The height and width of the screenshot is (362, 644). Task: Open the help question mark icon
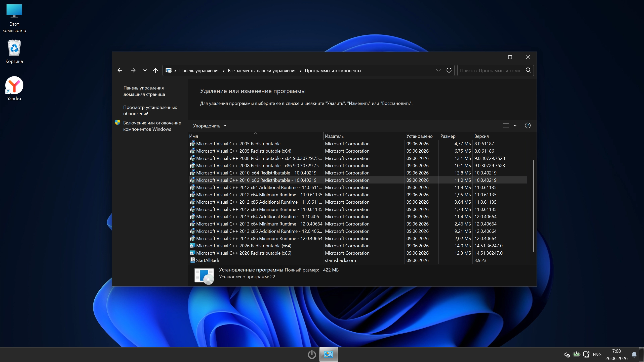pyautogui.click(x=528, y=125)
